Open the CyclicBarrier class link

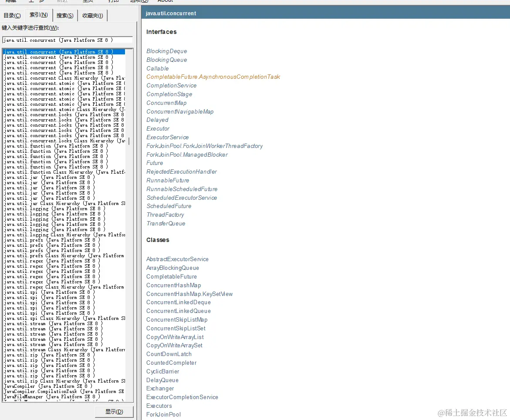162,372
